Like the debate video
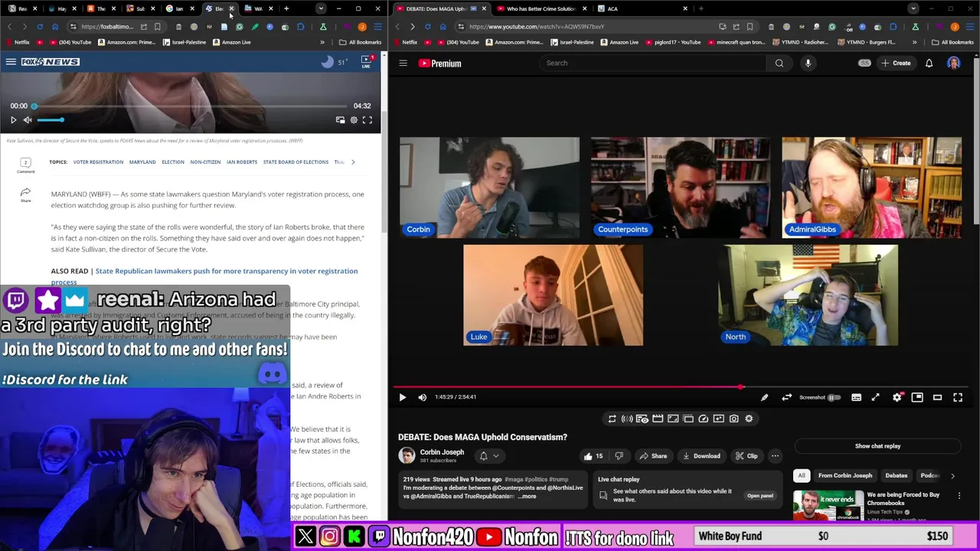This screenshot has width=980, height=551. [593, 456]
